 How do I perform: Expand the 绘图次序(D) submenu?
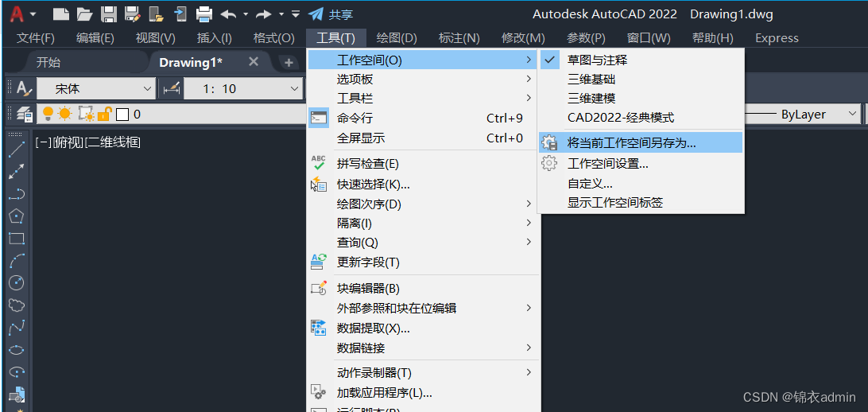pos(424,204)
